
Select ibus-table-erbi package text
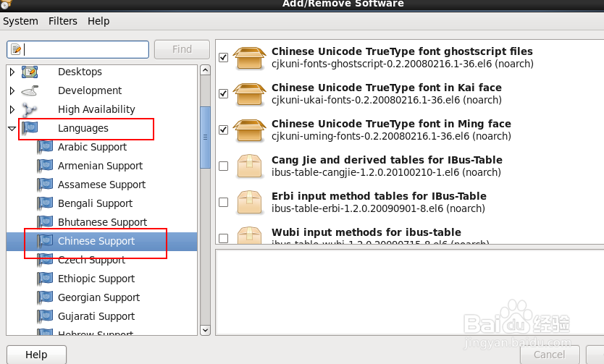point(378,209)
